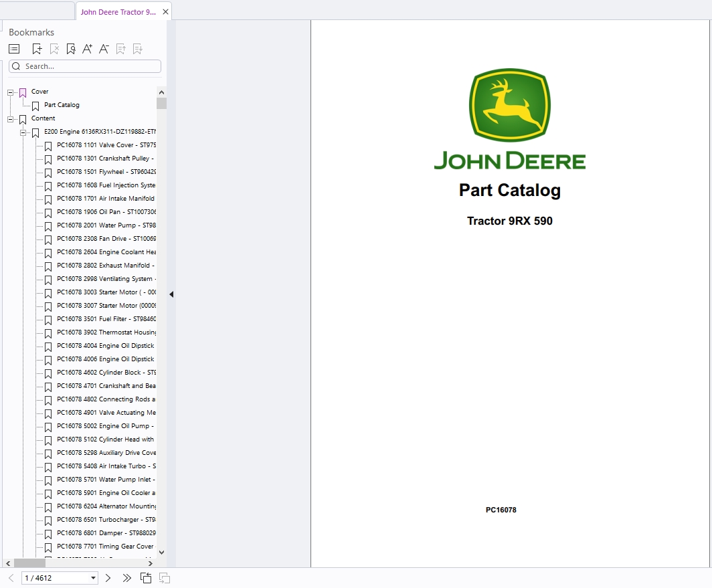Collapse the Content bookmark node
This screenshot has width=712, height=588.
pos(11,120)
